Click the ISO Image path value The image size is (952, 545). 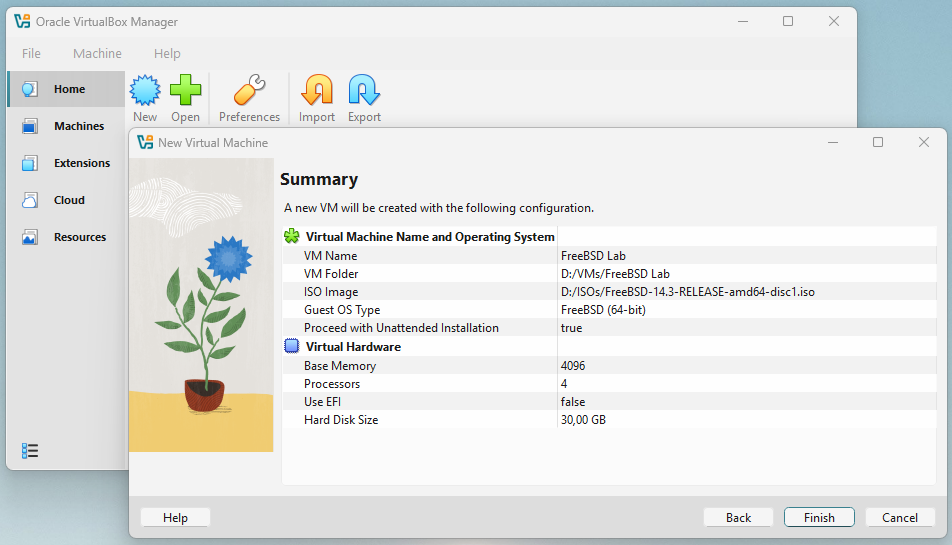688,292
